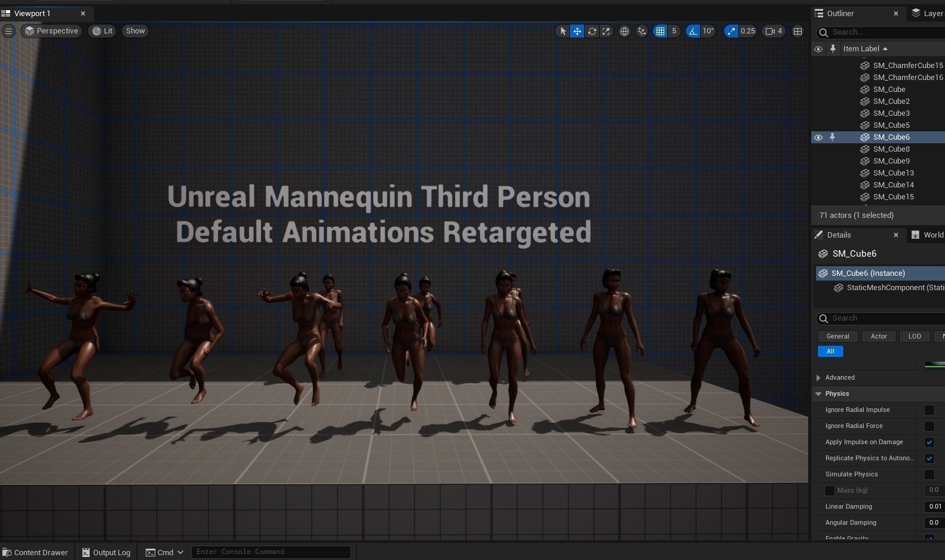Click the Outliner search field
Viewport: 945px width, 560px height.
(881, 32)
